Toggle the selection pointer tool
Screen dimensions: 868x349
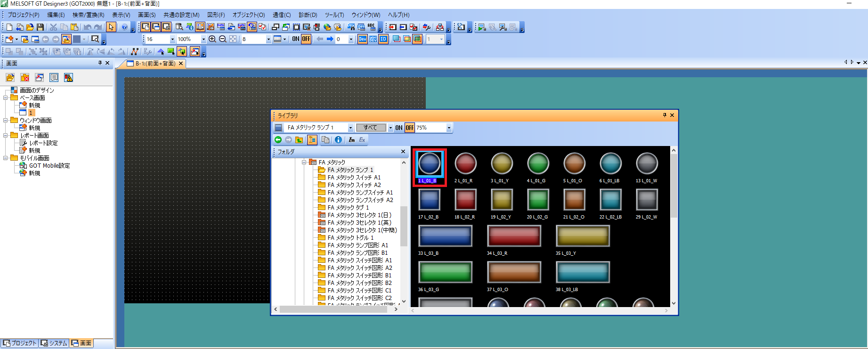111,27
